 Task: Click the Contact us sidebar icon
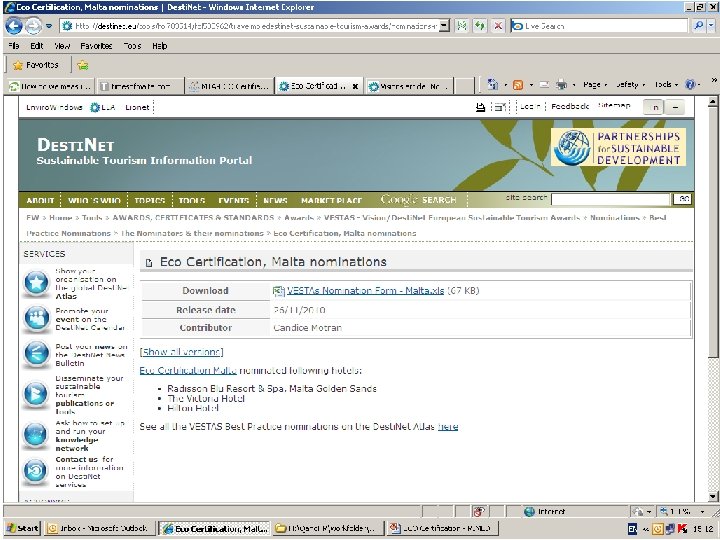click(35, 471)
